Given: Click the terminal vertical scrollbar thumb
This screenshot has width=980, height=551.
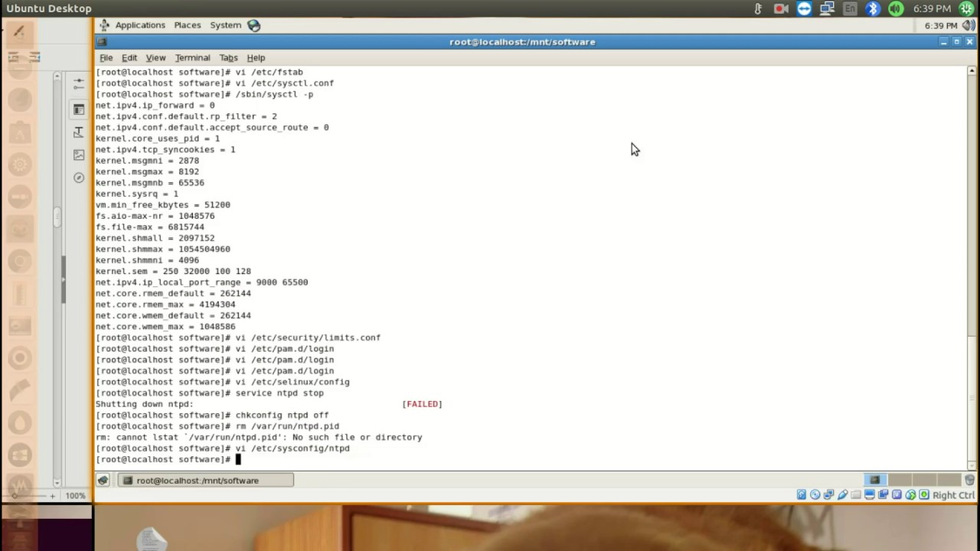Looking at the screenshot, I should pyautogui.click(x=972, y=398).
